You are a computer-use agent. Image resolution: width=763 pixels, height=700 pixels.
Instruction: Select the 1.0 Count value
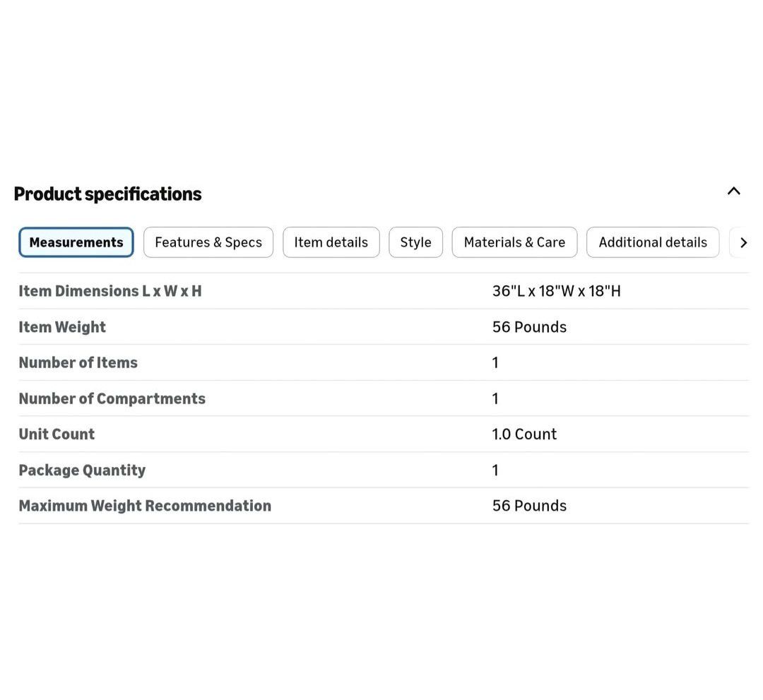(524, 434)
